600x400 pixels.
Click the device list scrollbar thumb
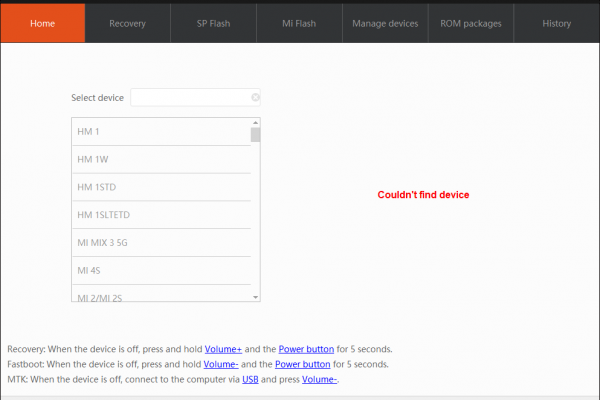click(256, 135)
